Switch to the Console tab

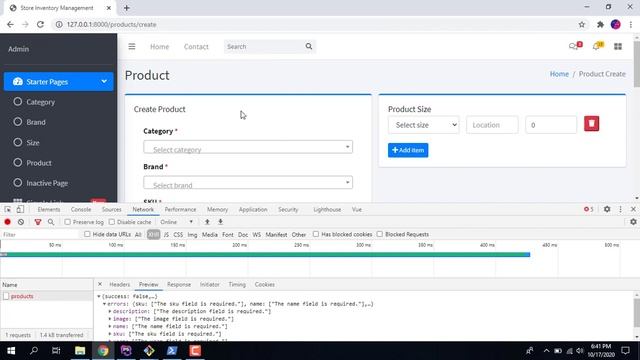click(81, 209)
